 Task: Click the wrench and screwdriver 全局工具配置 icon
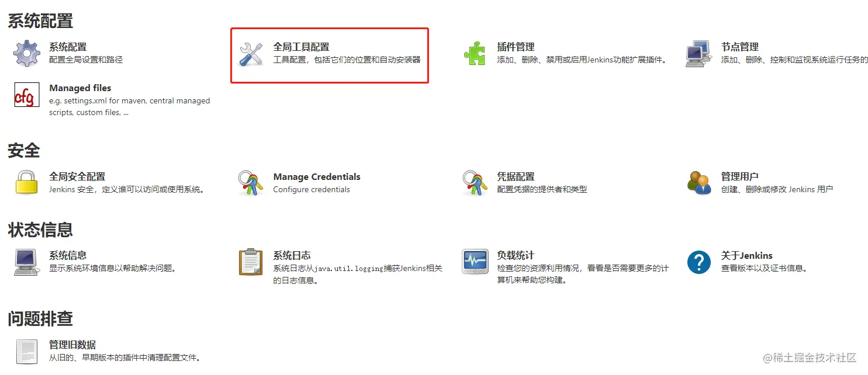click(x=251, y=54)
